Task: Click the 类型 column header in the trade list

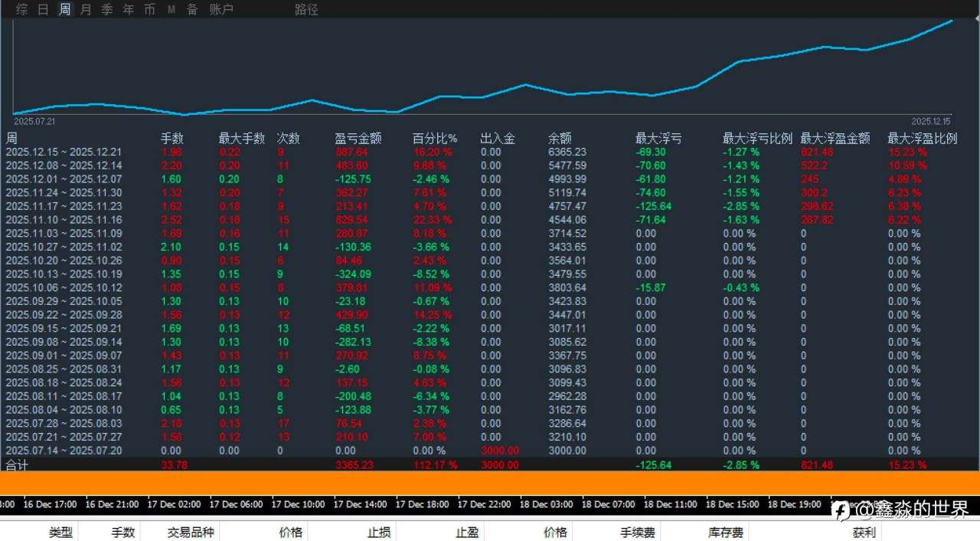Action: (61, 533)
